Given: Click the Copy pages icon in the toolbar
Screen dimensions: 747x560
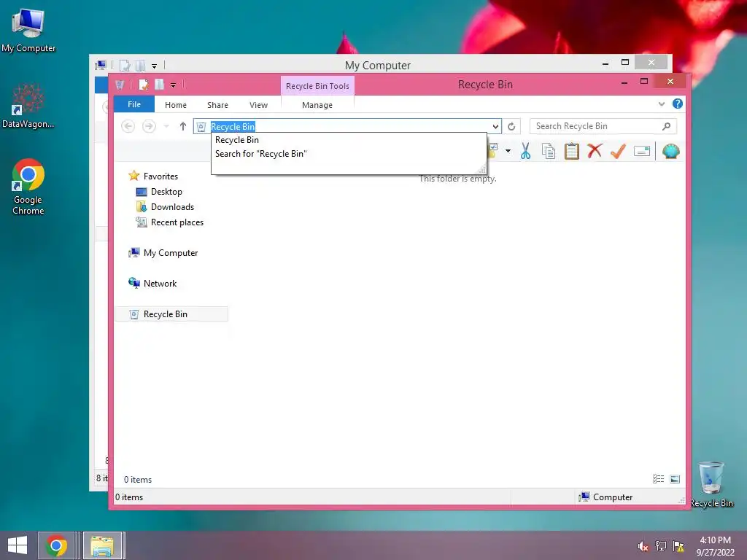Looking at the screenshot, I should click(x=549, y=152).
